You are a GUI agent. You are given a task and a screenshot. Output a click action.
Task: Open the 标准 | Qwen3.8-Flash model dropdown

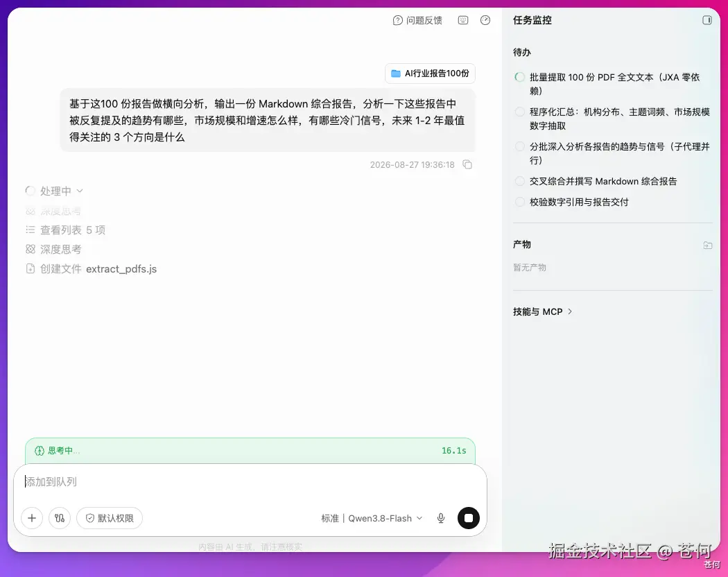(372, 519)
